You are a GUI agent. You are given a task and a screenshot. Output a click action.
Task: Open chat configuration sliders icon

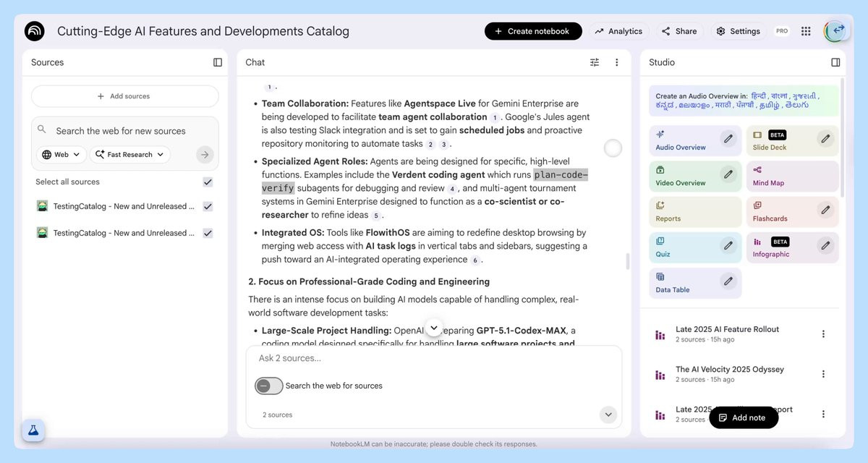tap(595, 62)
